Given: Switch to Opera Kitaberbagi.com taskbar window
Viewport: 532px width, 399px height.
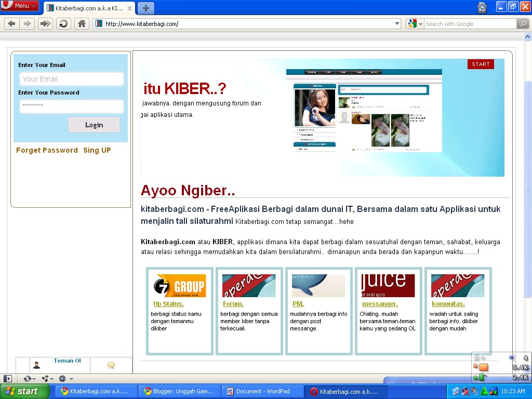Looking at the screenshot, I should 345,391.
